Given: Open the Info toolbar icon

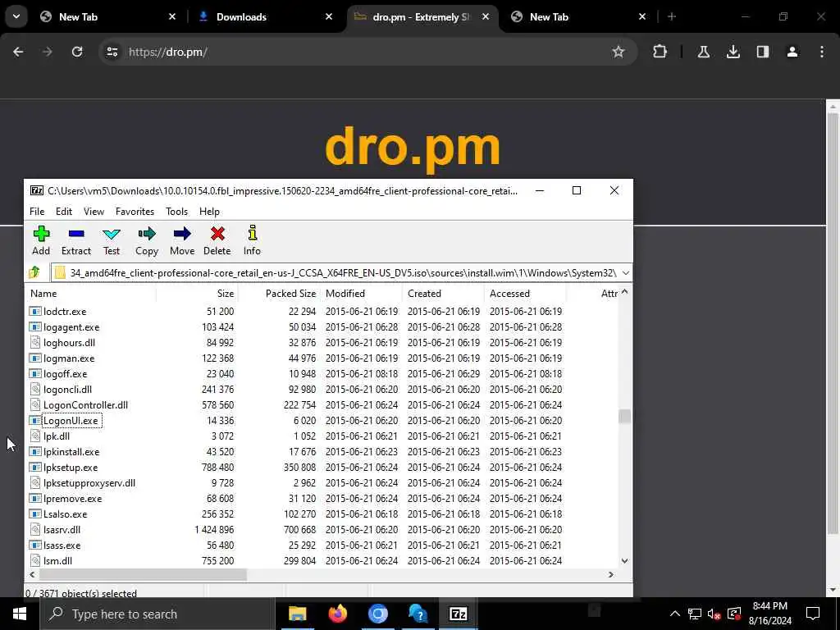Looking at the screenshot, I should click(x=252, y=240).
